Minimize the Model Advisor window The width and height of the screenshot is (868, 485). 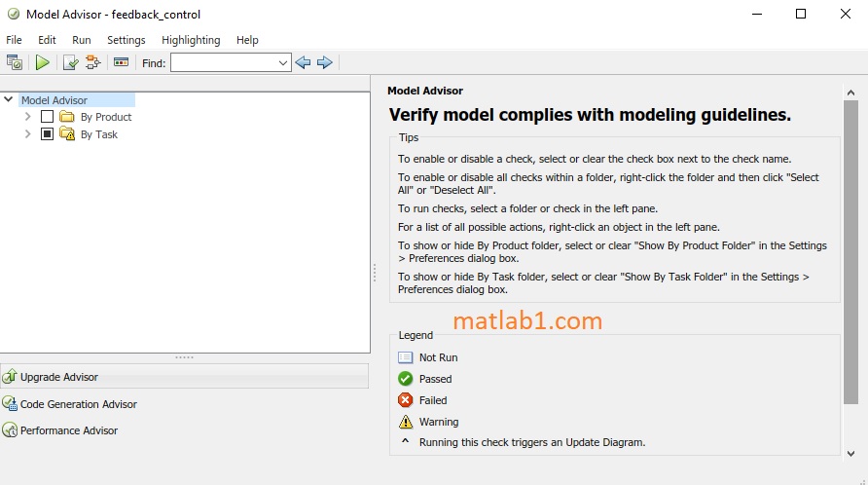tap(757, 14)
